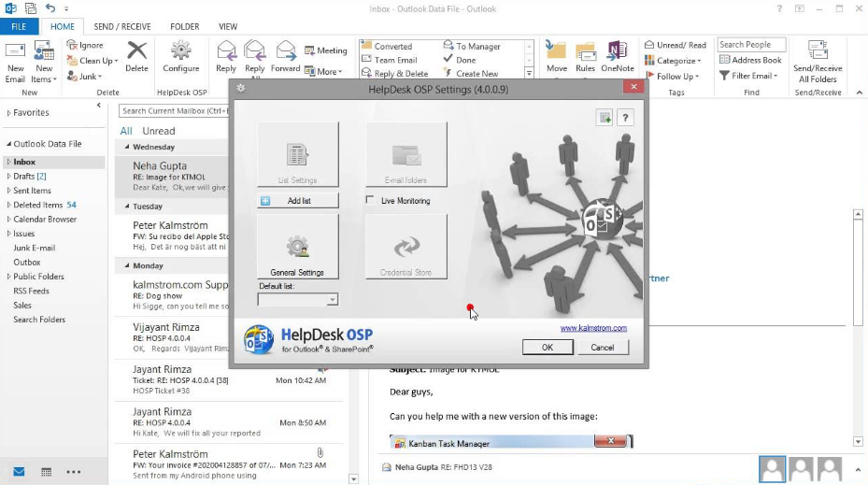The height and width of the screenshot is (485, 868).
Task: Open the New Items ribbon button
Action: pyautogui.click(x=44, y=62)
